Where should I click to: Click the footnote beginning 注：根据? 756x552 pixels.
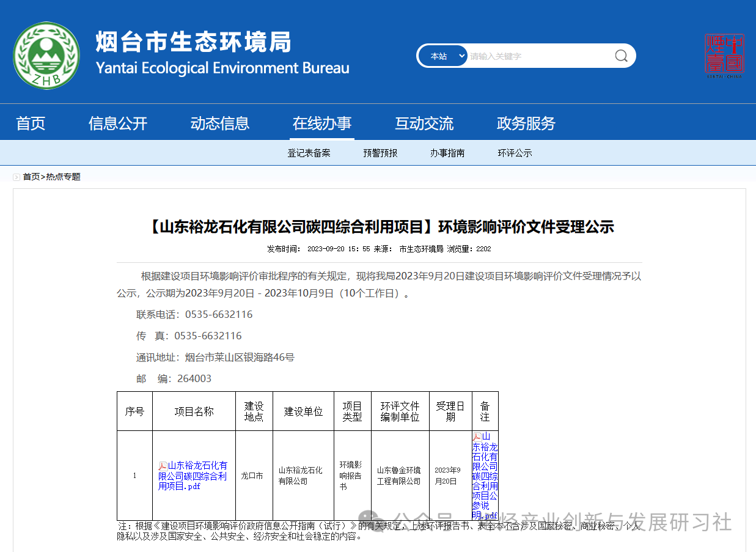pos(379,531)
